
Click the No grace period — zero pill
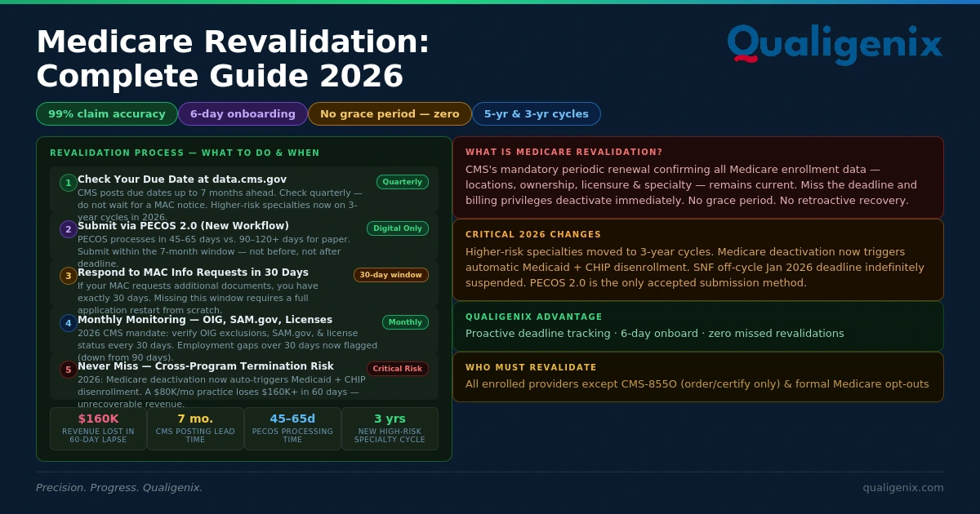tap(390, 114)
